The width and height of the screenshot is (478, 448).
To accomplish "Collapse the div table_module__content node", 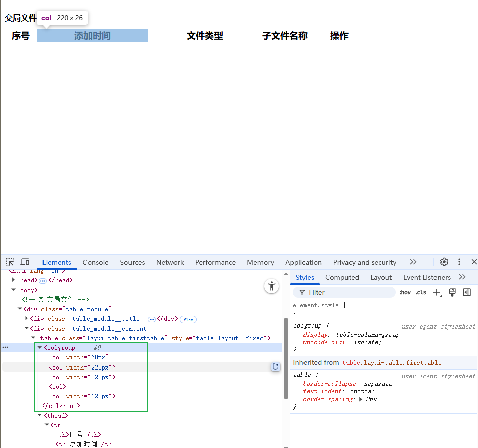I will 26,328.
